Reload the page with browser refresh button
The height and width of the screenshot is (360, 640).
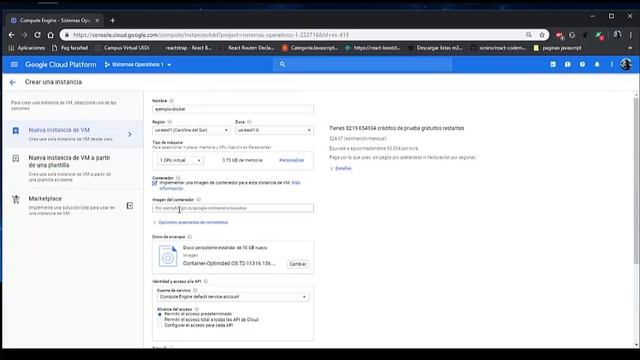[37, 35]
